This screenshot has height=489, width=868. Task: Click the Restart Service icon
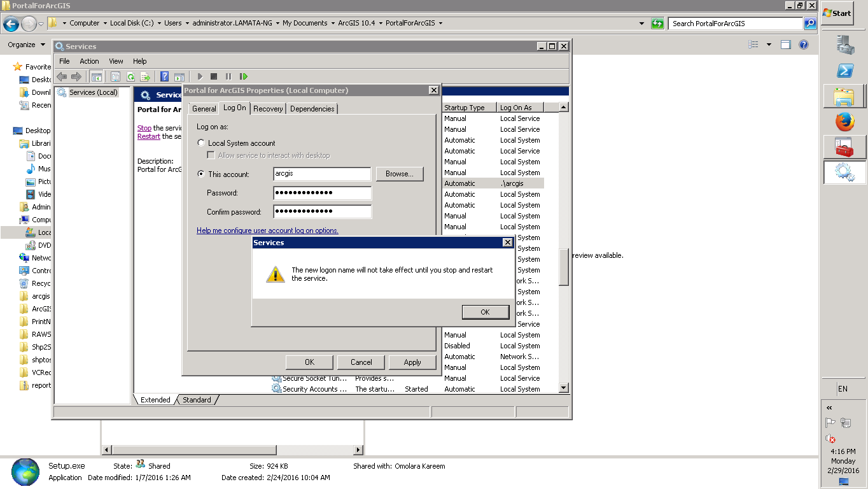click(243, 76)
